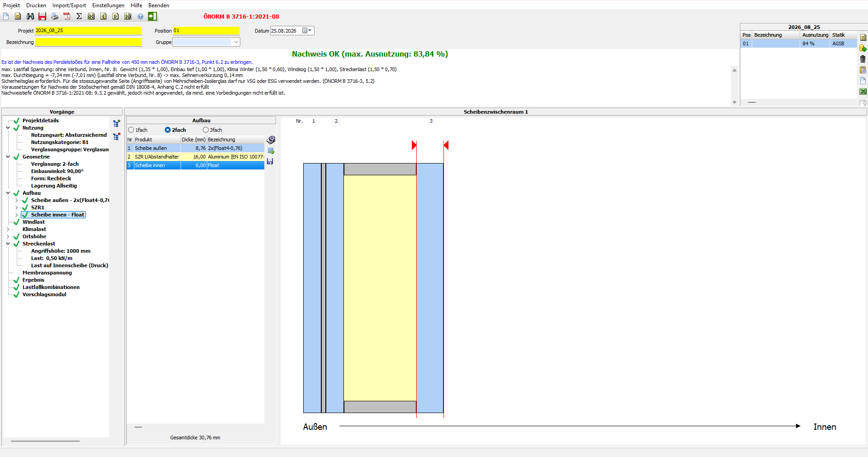Open the Import/Export menu

point(69,5)
